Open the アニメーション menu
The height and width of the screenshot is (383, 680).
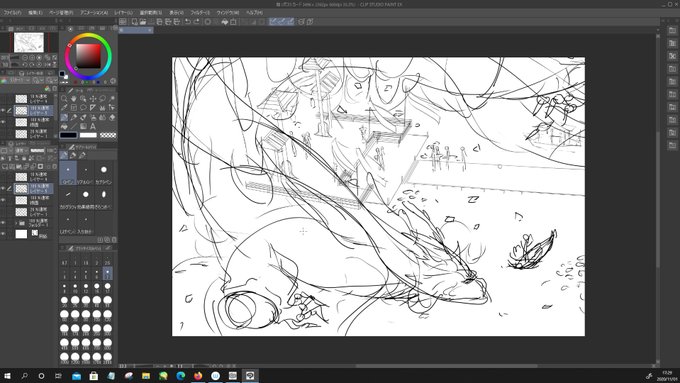tap(94, 13)
